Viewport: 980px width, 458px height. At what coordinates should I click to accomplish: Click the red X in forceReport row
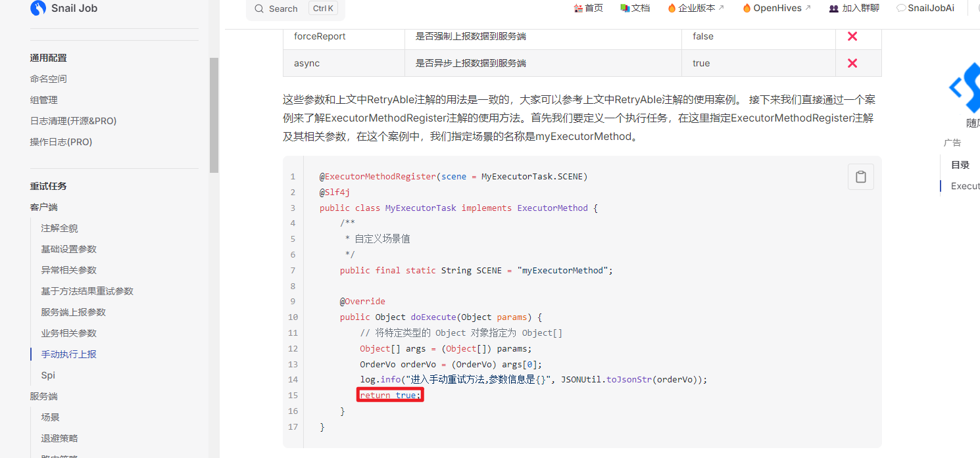pyautogui.click(x=852, y=36)
